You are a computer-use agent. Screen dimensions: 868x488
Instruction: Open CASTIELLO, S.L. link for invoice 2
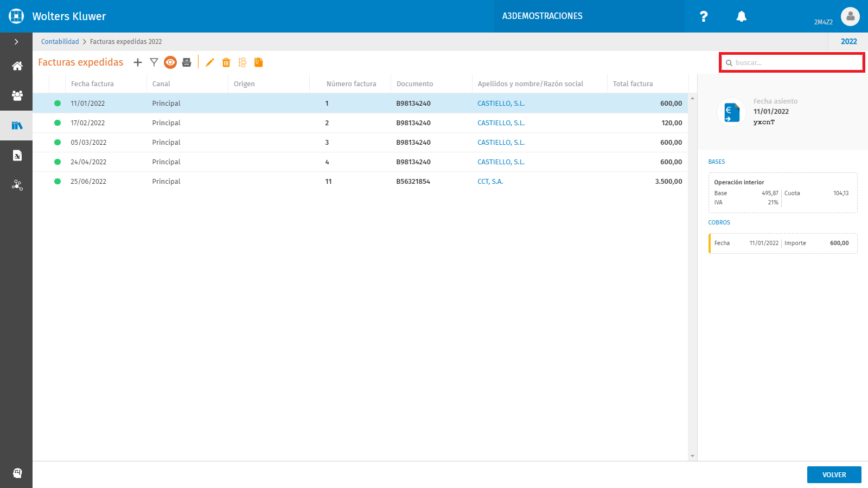tap(501, 123)
